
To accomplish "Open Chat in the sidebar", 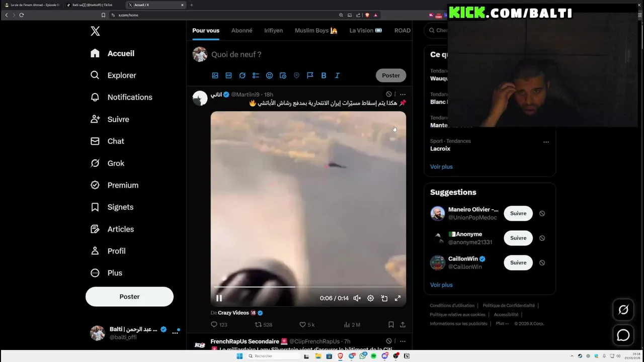I will (x=107, y=141).
